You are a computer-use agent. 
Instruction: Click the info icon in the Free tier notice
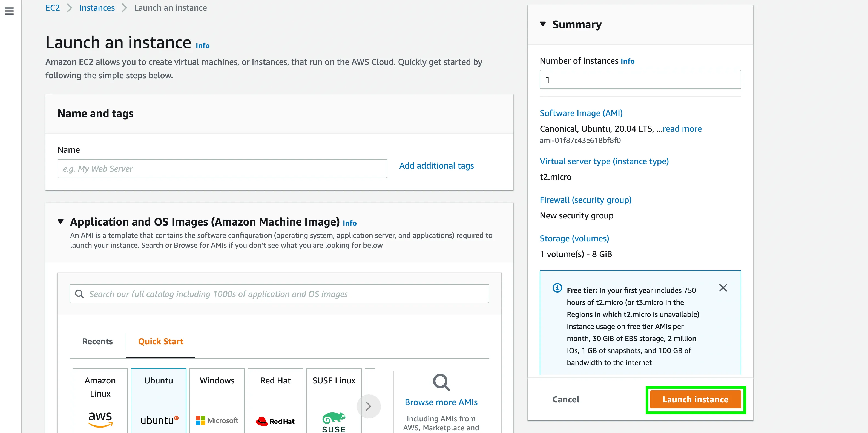(557, 288)
